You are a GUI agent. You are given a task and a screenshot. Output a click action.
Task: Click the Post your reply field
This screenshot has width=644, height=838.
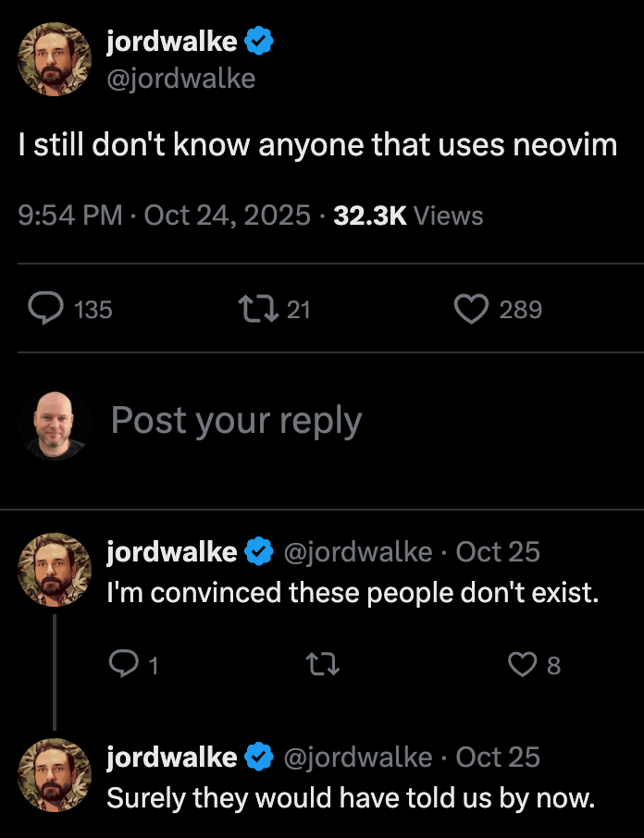coord(237,421)
